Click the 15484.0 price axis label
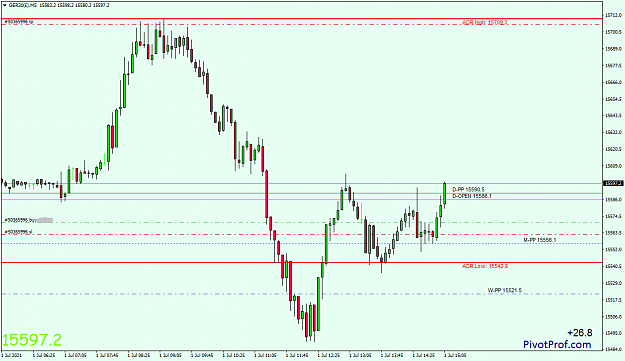 (613, 349)
